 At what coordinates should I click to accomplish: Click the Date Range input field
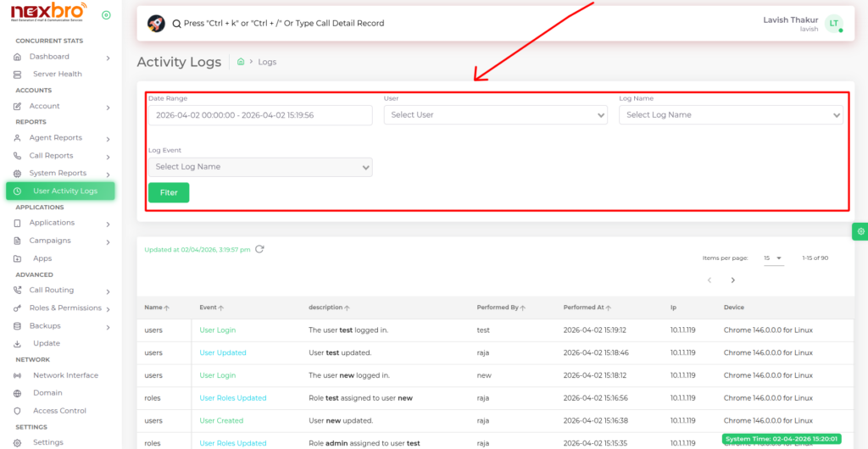coord(260,115)
